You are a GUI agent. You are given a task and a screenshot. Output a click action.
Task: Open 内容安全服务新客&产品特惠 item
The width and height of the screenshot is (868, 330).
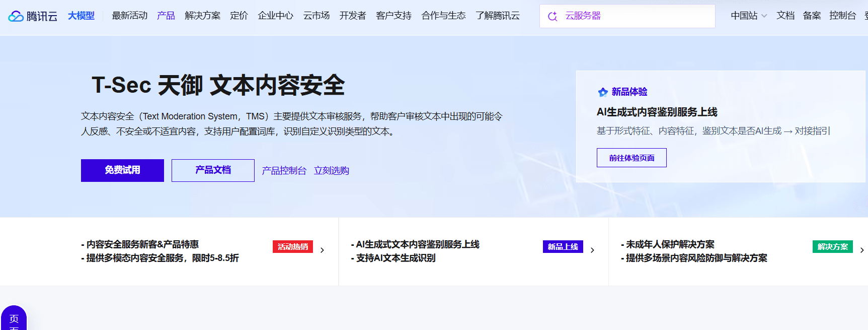pyautogui.click(x=140, y=244)
